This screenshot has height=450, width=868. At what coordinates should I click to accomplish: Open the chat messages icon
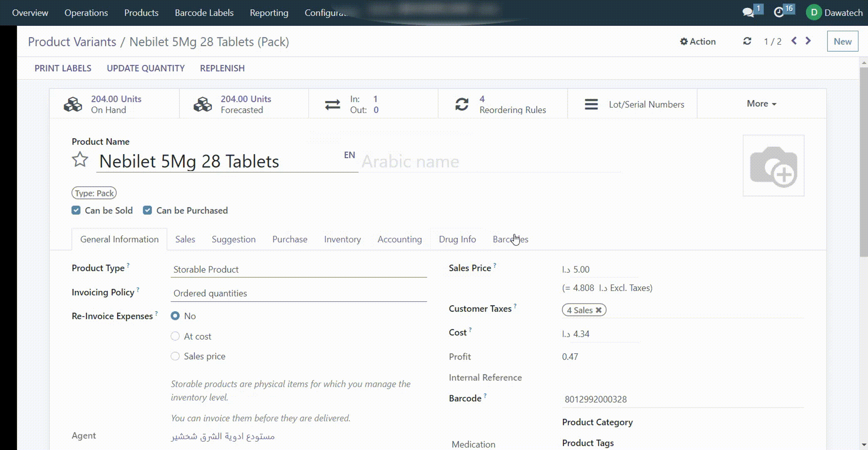(748, 12)
